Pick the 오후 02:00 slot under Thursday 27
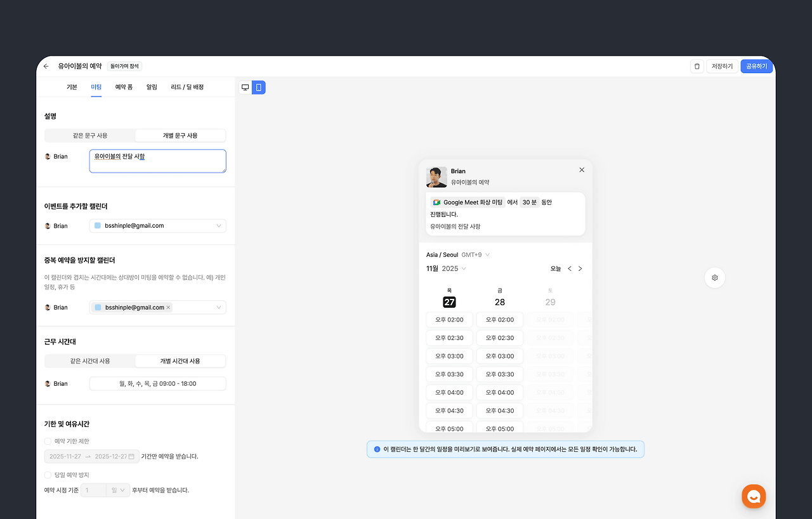The height and width of the screenshot is (519, 812). [x=449, y=320]
